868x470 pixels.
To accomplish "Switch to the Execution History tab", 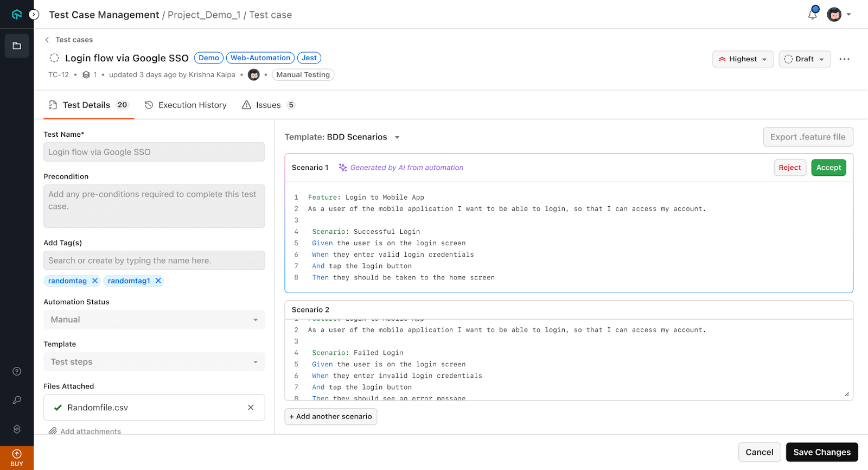I will [x=186, y=105].
